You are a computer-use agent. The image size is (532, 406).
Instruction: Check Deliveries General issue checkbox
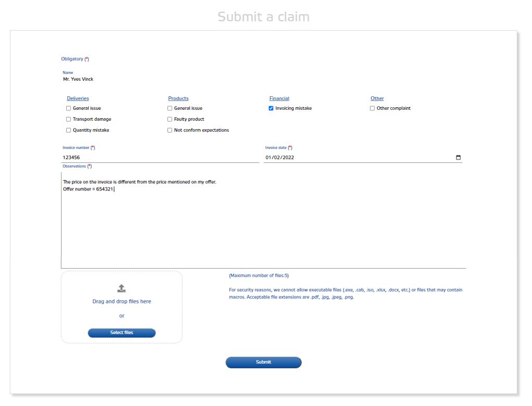69,108
